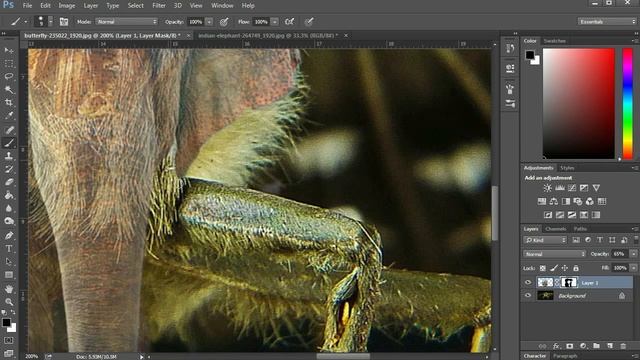The height and width of the screenshot is (360, 640).
Task: Select the Eraser tool
Action: point(9,182)
